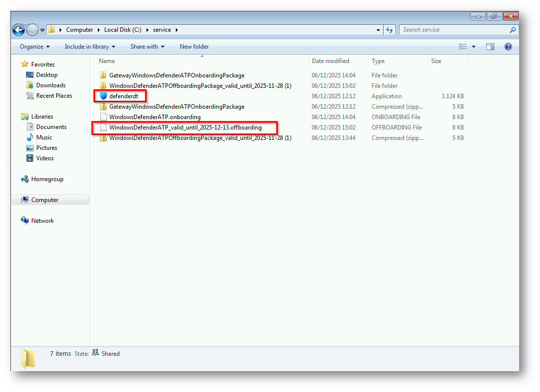The image size is (540, 392).
Task: Click the New folder button
Action: click(194, 47)
